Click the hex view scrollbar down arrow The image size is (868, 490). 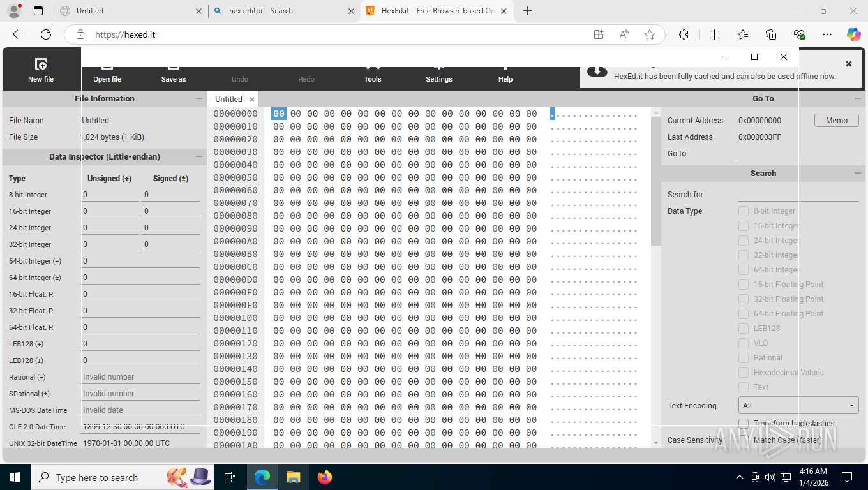656,442
